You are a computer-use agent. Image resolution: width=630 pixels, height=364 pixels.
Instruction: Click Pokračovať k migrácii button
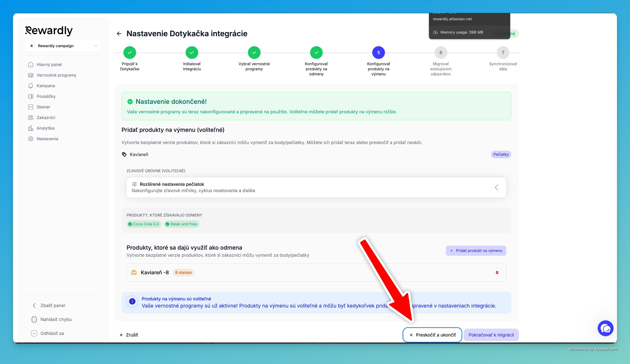[x=491, y=335]
